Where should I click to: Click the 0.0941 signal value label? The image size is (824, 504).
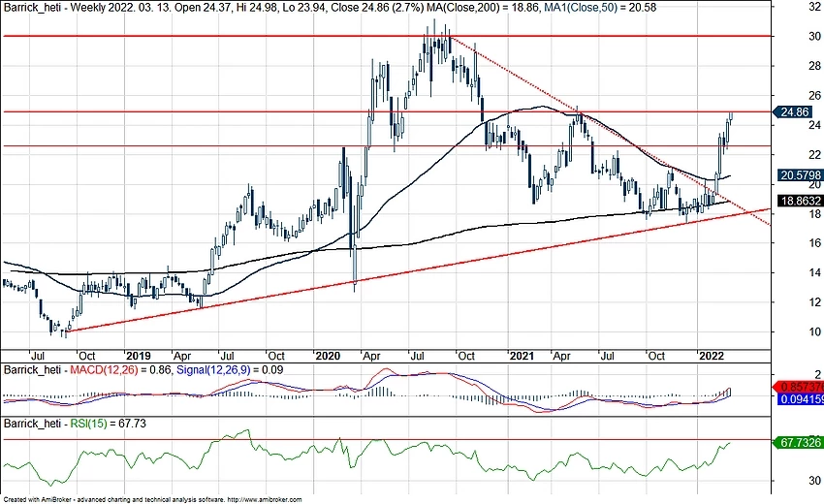click(801, 399)
